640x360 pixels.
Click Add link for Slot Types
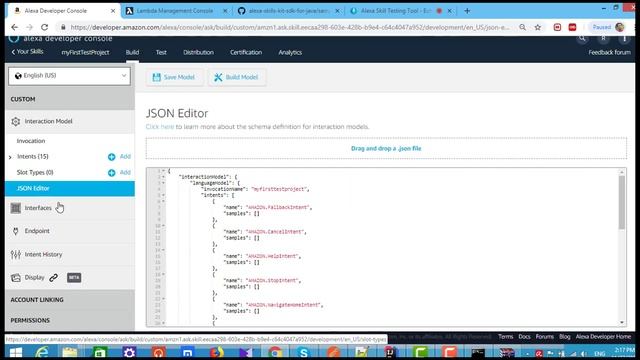[x=125, y=173]
